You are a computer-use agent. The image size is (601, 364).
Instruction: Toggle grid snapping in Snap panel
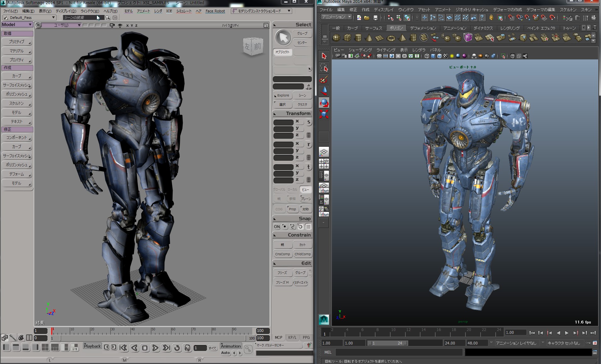(309, 227)
